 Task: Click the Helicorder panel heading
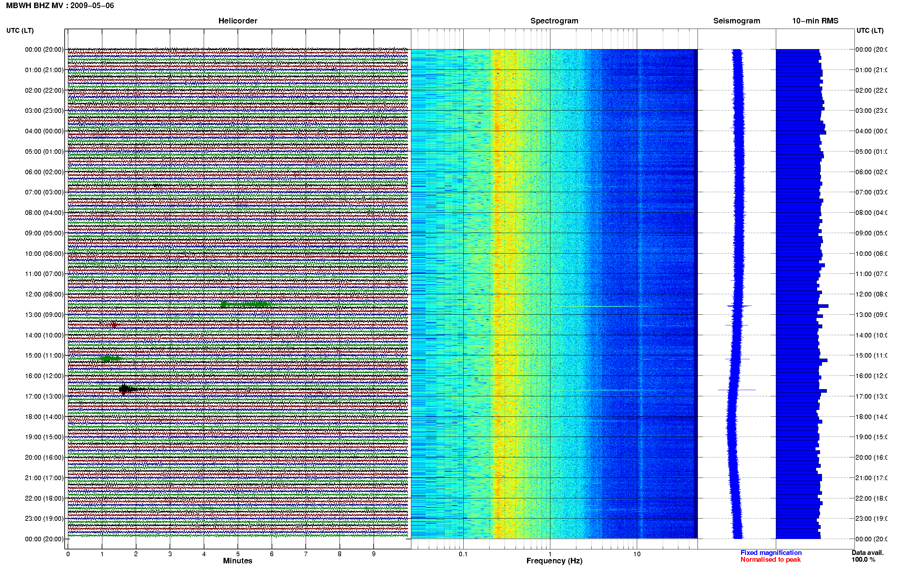pos(237,21)
